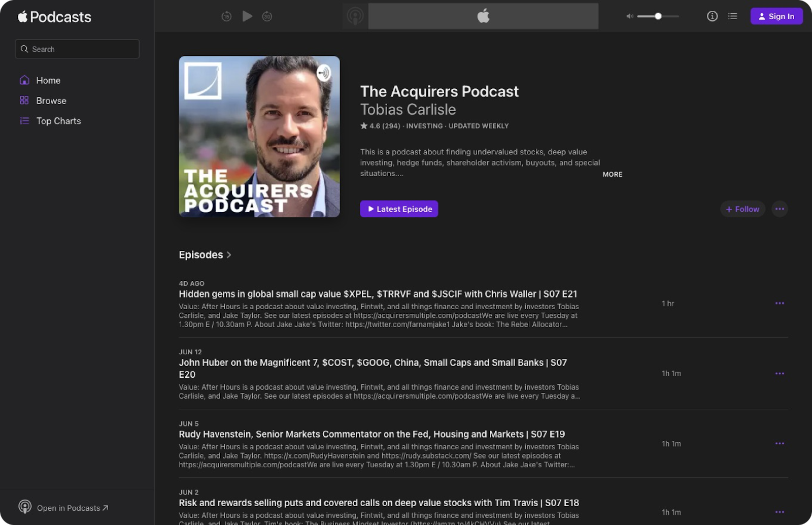Expand the Episodes section chevron
812x525 pixels.
(x=229, y=255)
